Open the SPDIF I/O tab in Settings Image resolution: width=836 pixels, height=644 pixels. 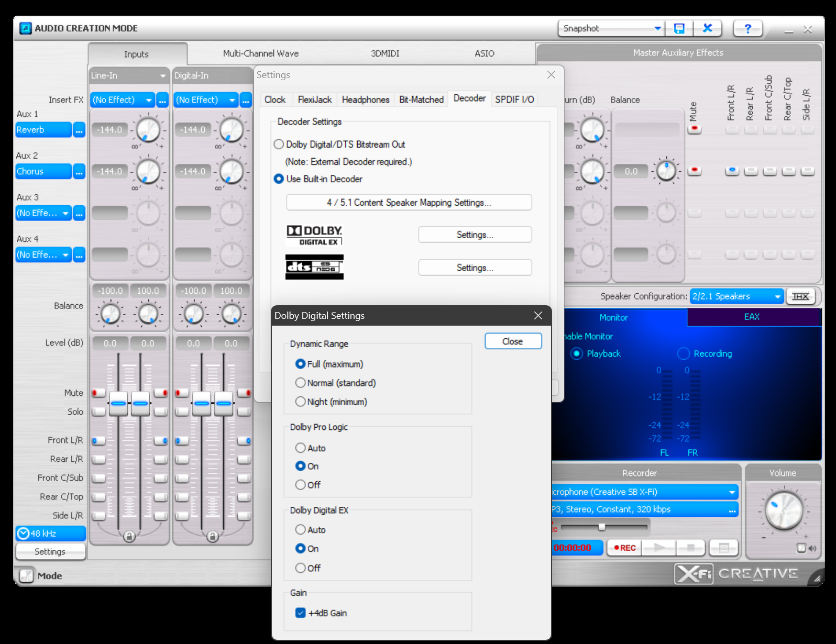(x=514, y=99)
